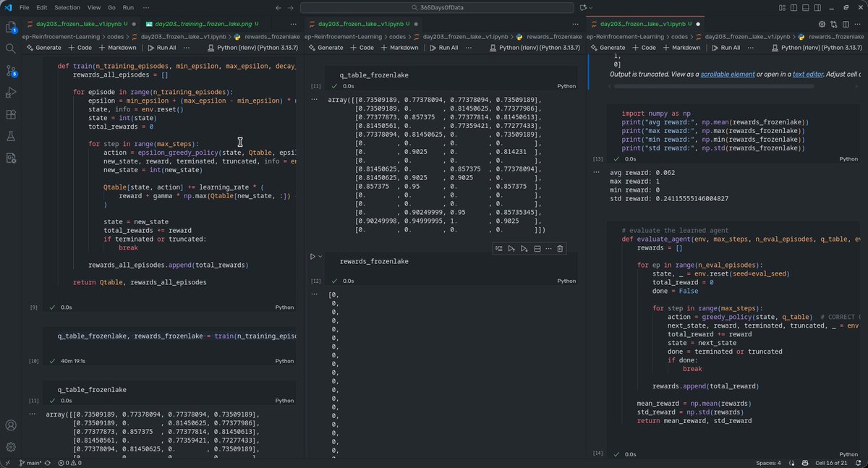Open notebook settings gear in right editor

(x=822, y=24)
